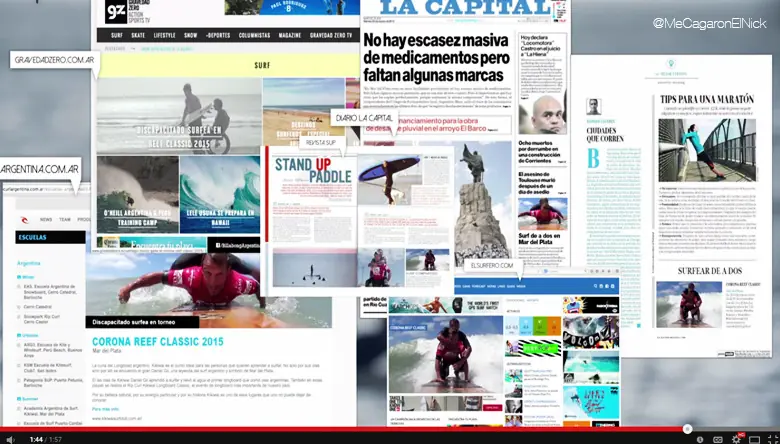
Task: Toggle closed captions with the CC button
Action: click(718, 440)
